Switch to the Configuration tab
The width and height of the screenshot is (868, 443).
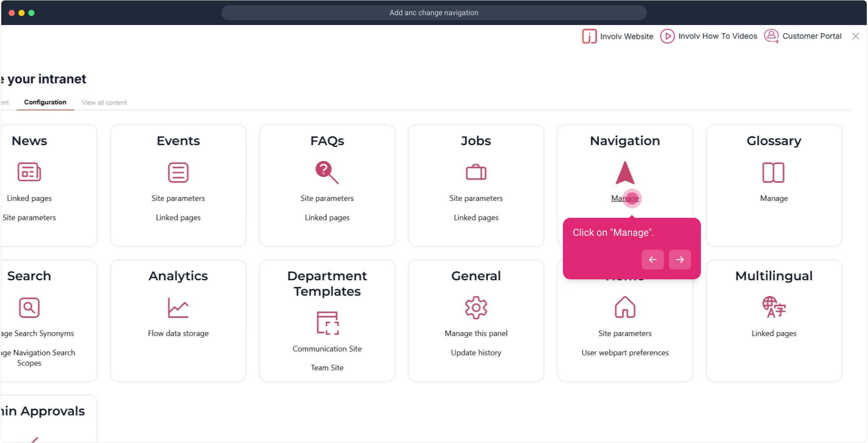point(45,102)
